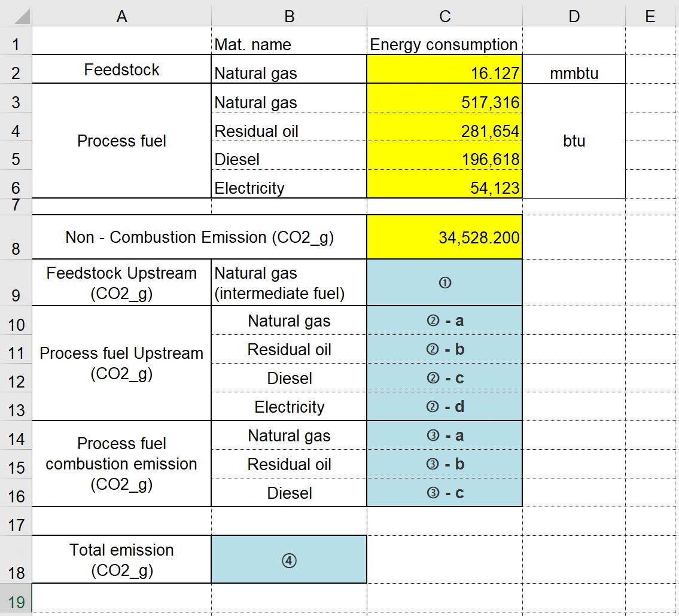Screen dimensions: 679x616
Task: Select the 'Process fuel Upstream (CO2_g)' cell
Action: pyautogui.click(x=121, y=363)
